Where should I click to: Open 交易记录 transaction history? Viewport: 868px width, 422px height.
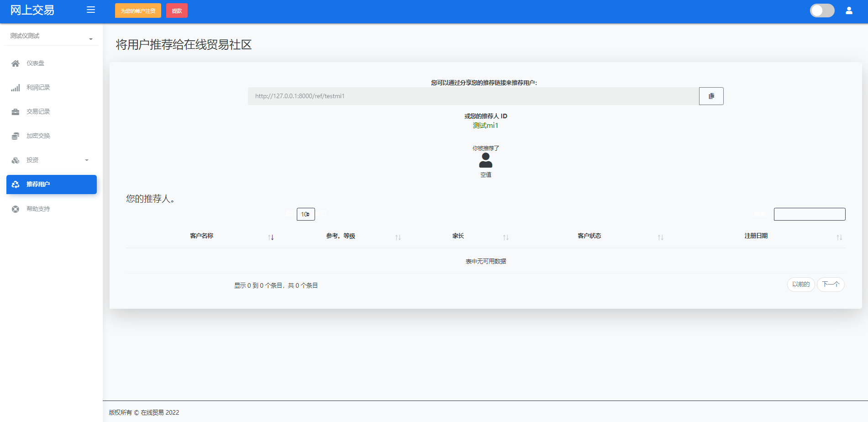click(38, 111)
